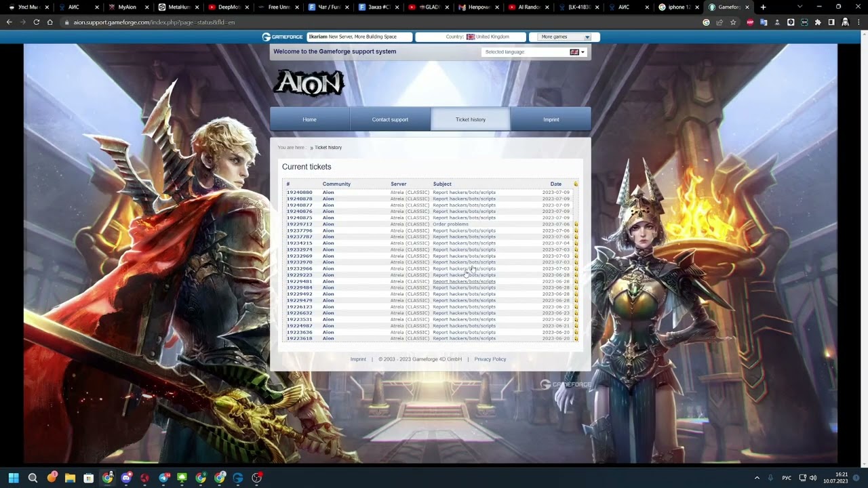The height and width of the screenshot is (488, 868).
Task: Click the Google icon in address bar
Action: [706, 22]
